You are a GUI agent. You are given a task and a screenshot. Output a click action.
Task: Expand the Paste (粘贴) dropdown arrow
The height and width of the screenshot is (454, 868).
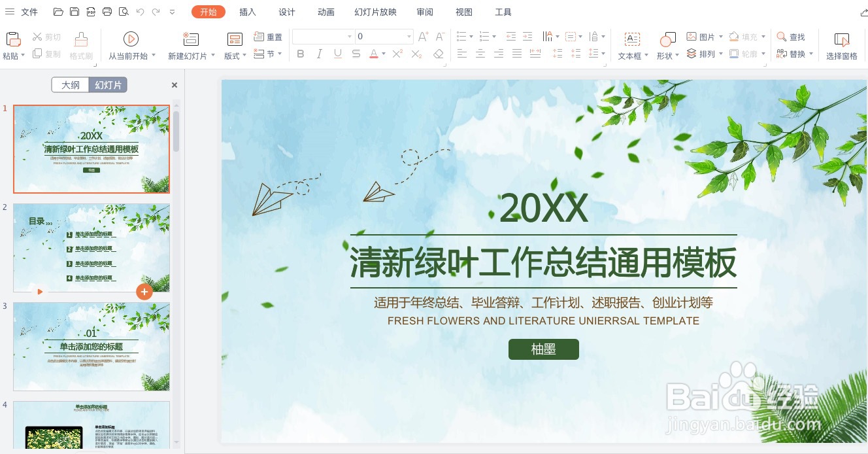tap(22, 56)
